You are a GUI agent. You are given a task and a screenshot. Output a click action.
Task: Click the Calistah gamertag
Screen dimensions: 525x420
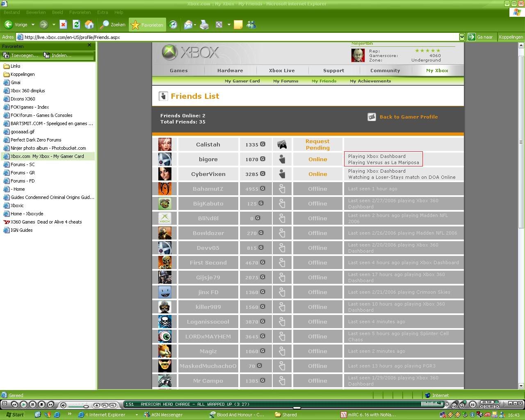(x=208, y=144)
